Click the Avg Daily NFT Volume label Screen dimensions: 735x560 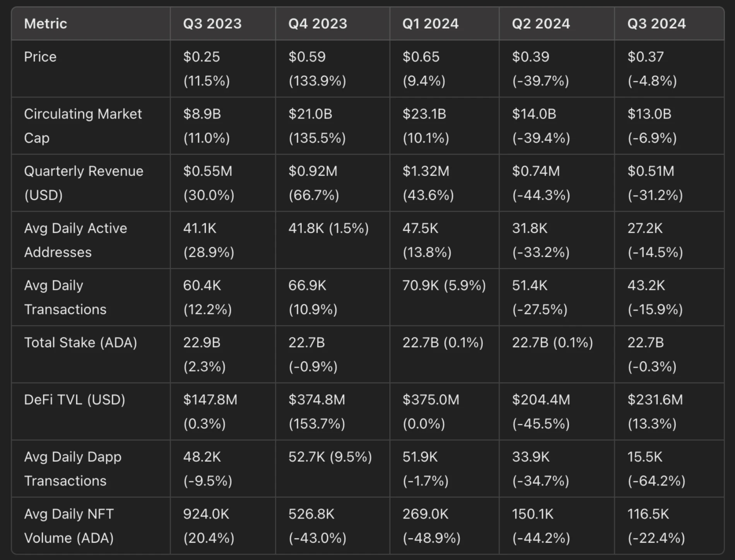[x=69, y=526]
